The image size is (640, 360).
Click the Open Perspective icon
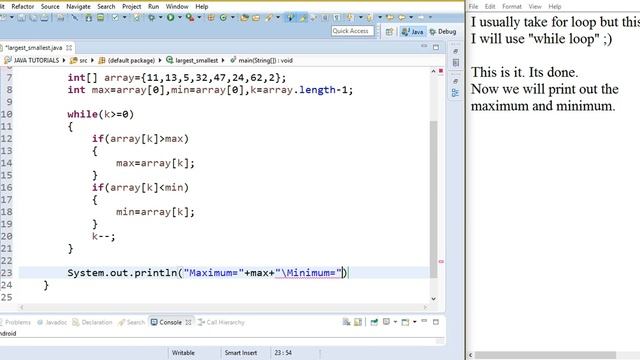pyautogui.click(x=389, y=31)
